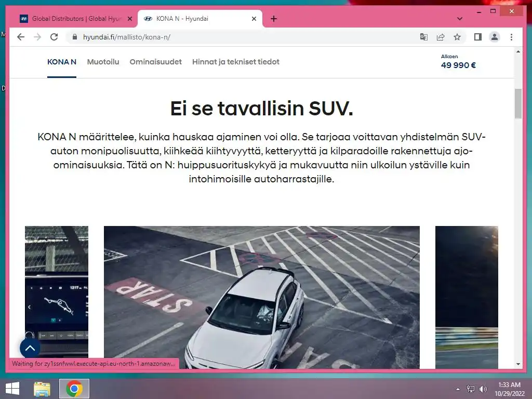The width and height of the screenshot is (532, 399).
Task: Open the Windows Start menu
Action: (x=12, y=389)
